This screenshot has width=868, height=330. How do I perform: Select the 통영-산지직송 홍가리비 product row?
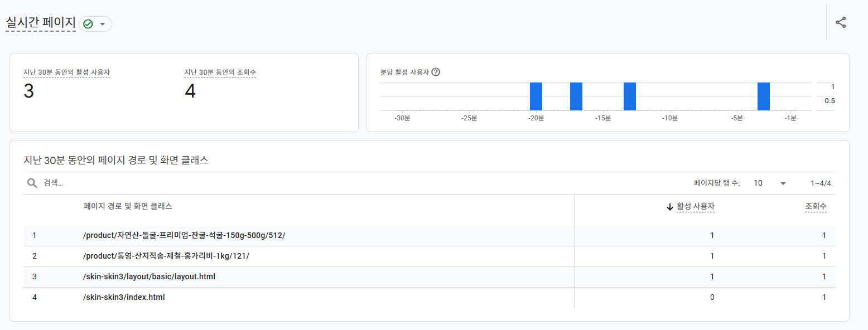(x=166, y=256)
